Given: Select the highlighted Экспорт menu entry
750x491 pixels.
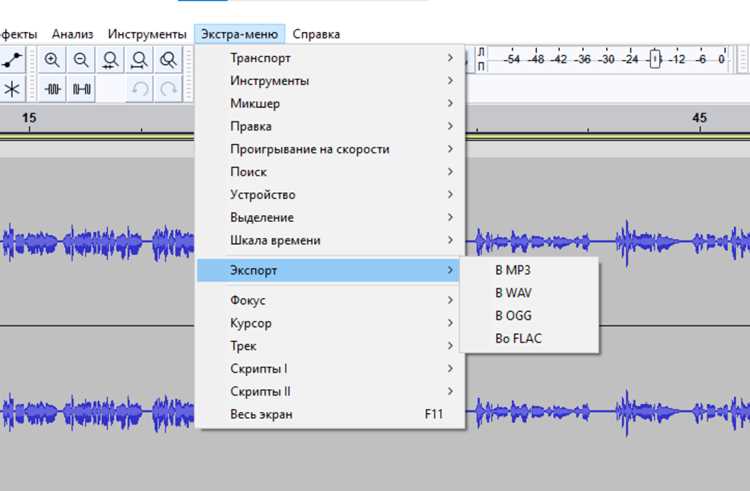Looking at the screenshot, I should click(x=328, y=270).
